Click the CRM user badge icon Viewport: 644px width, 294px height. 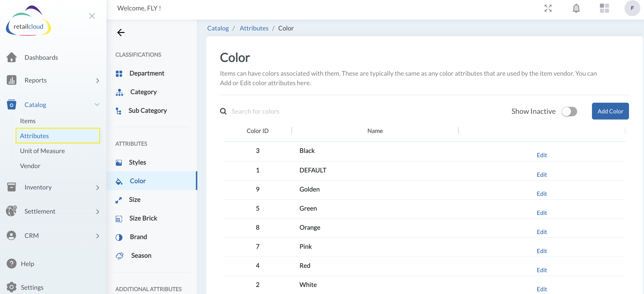click(12, 236)
